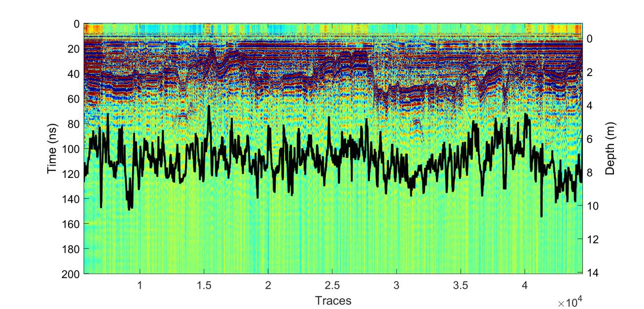Select the 8 tick on Depth axis
Screen dimensions: 644x309
(590, 172)
